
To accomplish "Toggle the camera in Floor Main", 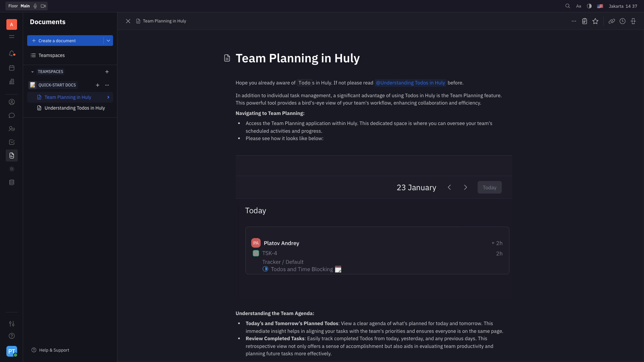I will (43, 6).
